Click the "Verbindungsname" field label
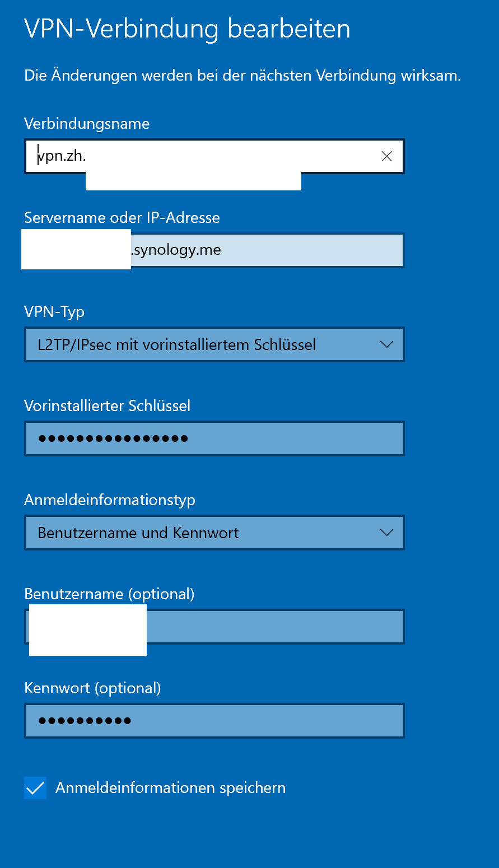 coord(87,123)
